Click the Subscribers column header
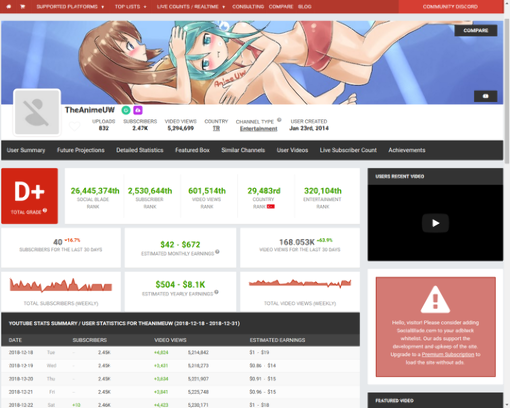Image resolution: width=510 pixels, height=408 pixels. (90, 340)
